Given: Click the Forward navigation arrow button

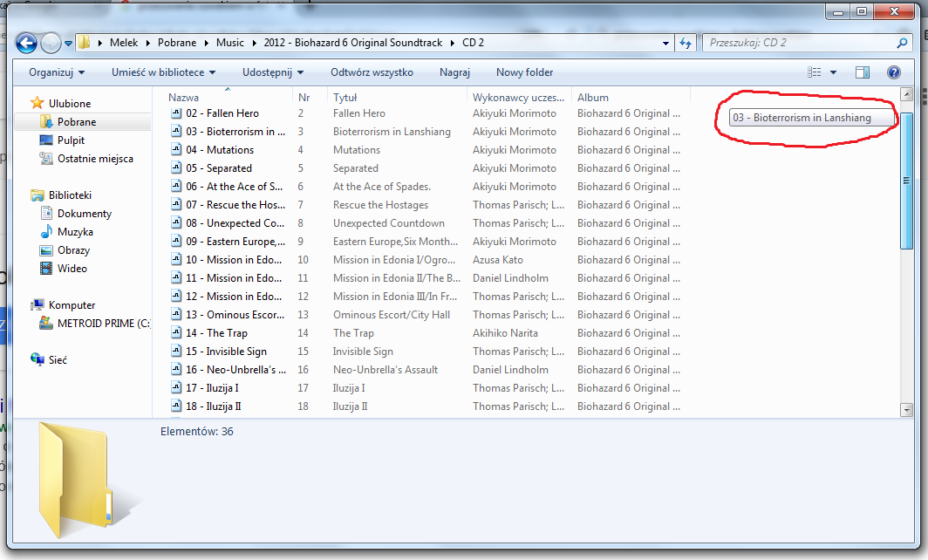Looking at the screenshot, I should point(51,43).
